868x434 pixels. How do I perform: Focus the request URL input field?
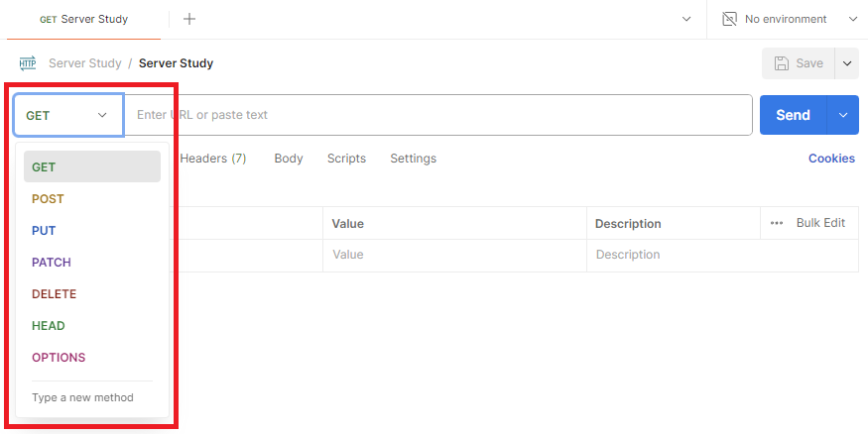tap(436, 115)
